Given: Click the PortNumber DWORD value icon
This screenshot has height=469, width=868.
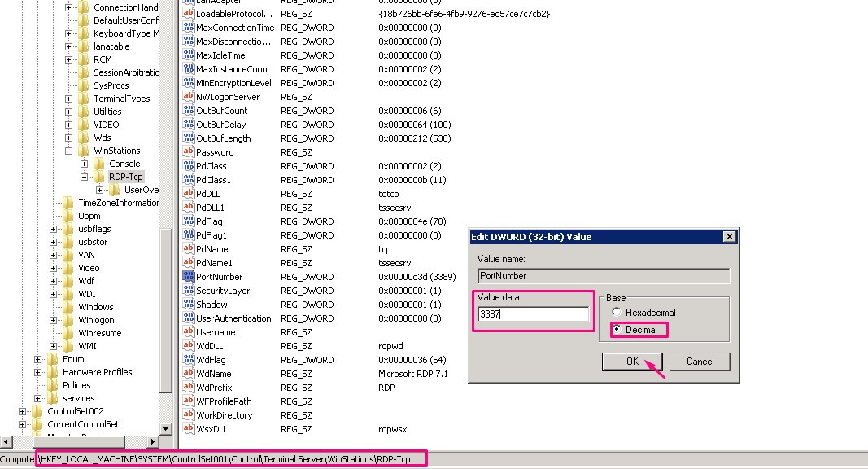Looking at the screenshot, I should (x=188, y=276).
